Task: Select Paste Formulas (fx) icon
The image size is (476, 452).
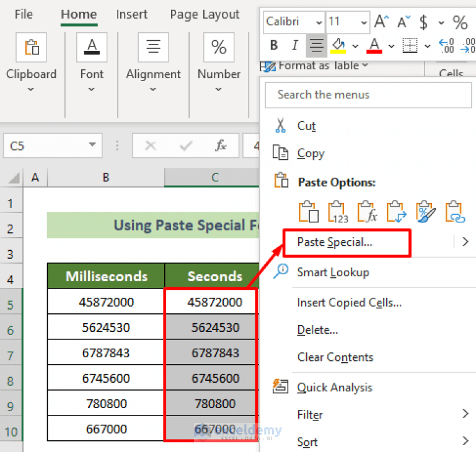Action: point(367,212)
